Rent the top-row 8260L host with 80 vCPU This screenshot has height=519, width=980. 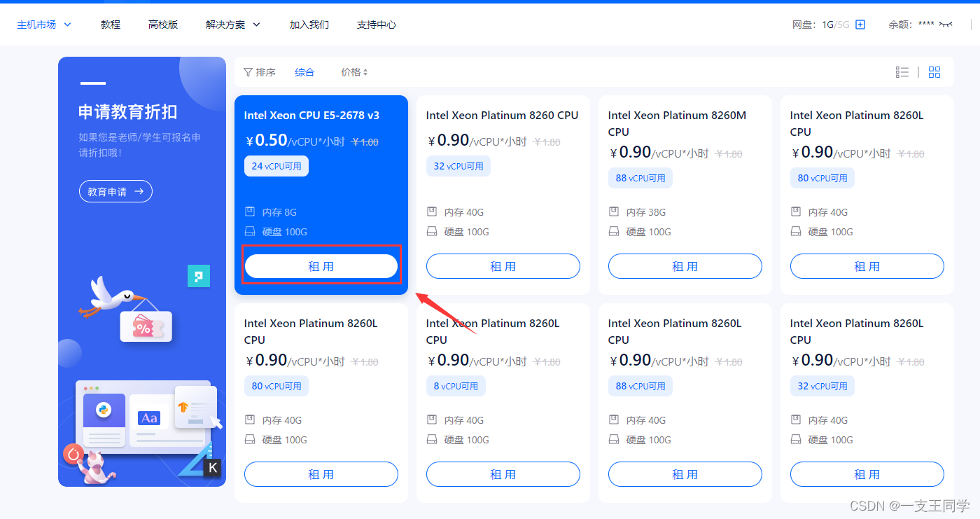(x=867, y=266)
